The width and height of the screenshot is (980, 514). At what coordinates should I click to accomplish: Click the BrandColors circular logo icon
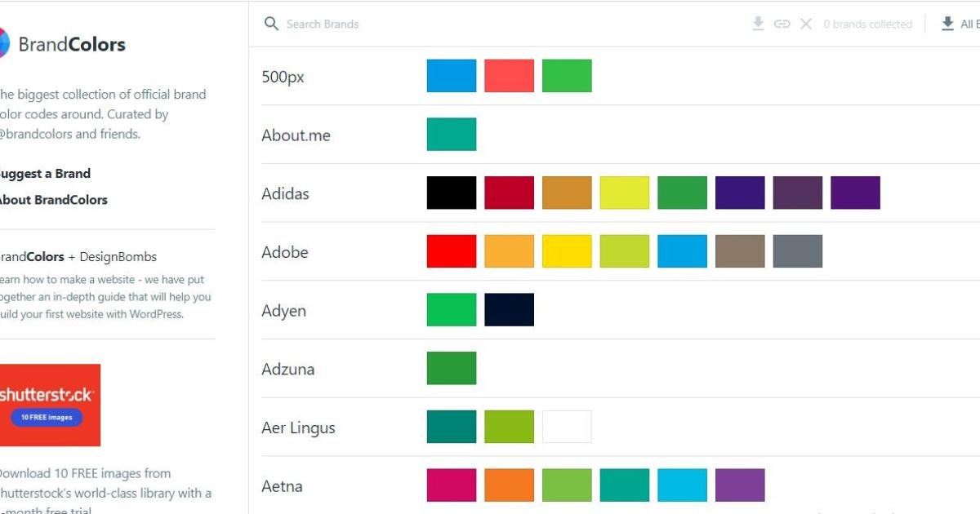point(2,43)
